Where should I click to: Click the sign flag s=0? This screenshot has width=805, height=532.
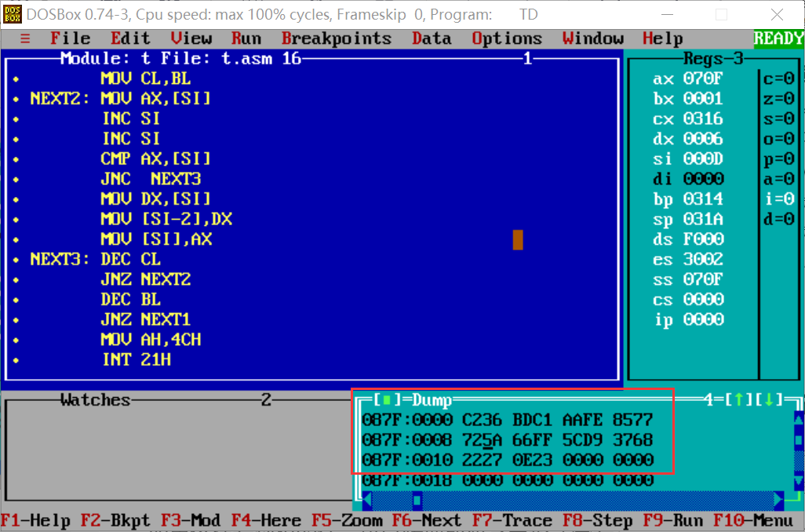point(778,118)
